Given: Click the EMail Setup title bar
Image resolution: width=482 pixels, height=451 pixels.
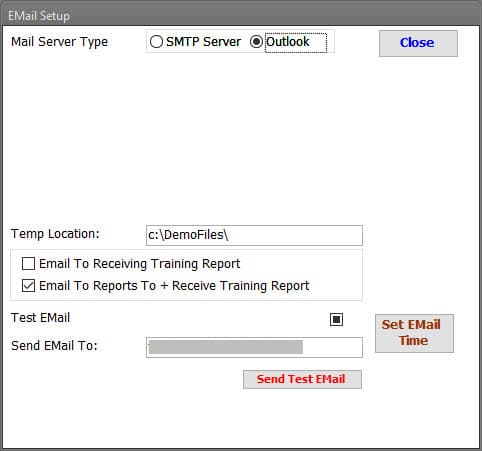Looking at the screenshot, I should click(x=241, y=16).
